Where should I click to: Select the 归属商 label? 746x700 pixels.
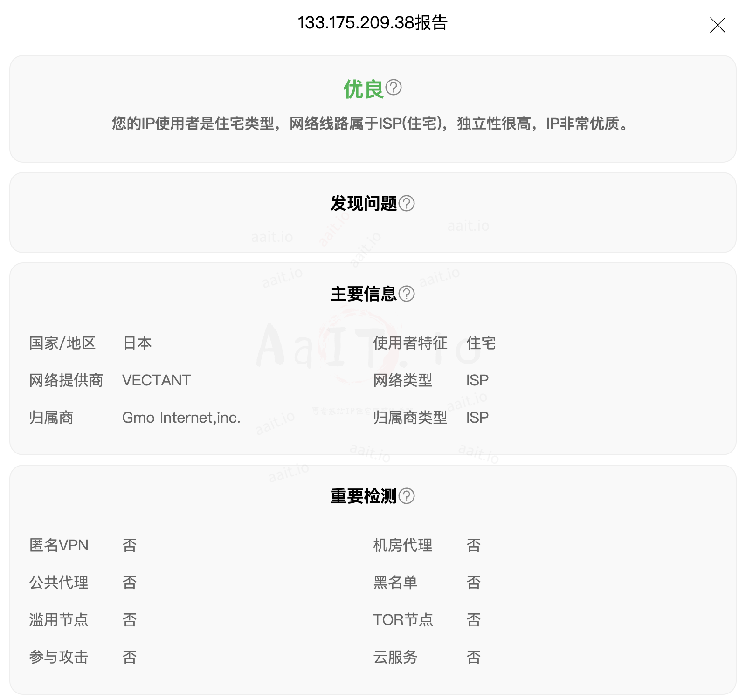(51, 418)
